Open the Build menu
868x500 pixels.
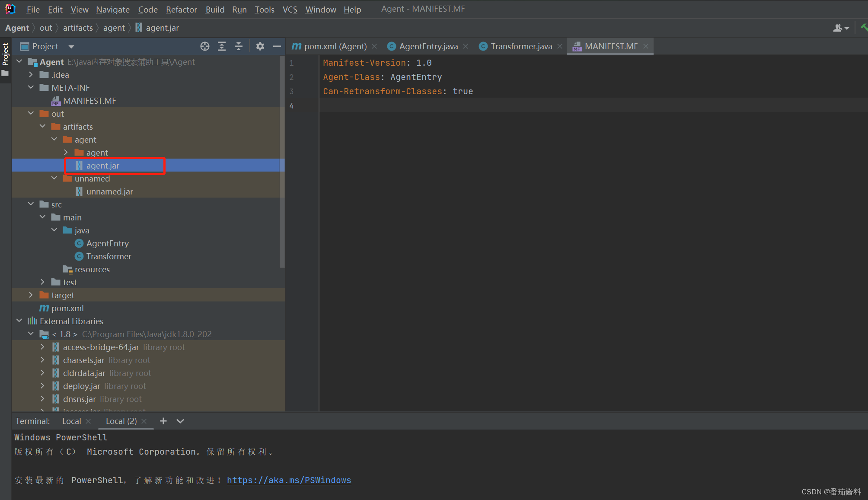click(215, 10)
